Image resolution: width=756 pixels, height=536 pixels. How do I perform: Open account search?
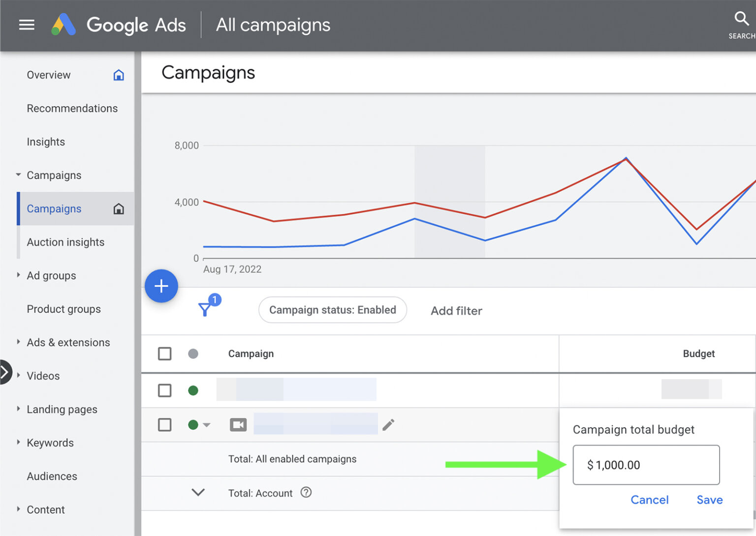point(741,19)
